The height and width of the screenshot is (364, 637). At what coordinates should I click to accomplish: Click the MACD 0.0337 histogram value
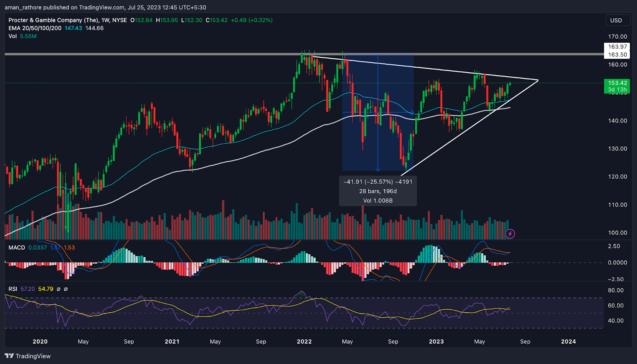pyautogui.click(x=37, y=247)
